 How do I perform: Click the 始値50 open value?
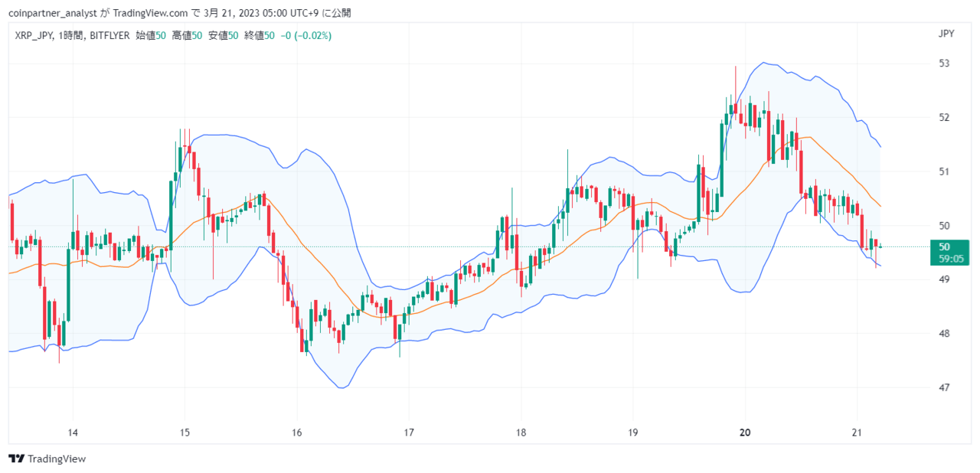(x=151, y=35)
